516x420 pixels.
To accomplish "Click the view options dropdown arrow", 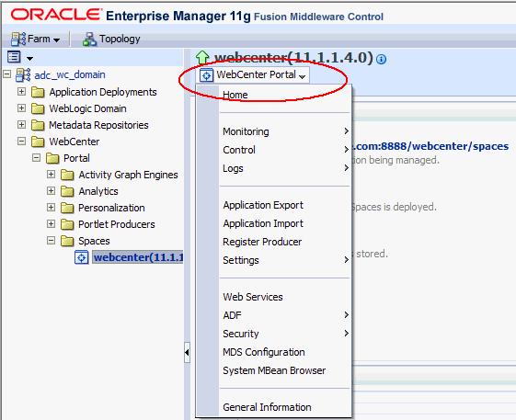I will click(x=30, y=59).
